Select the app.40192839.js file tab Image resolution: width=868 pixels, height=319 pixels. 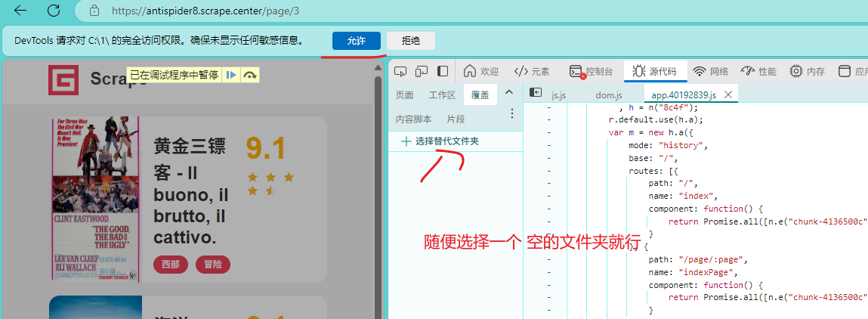684,95
